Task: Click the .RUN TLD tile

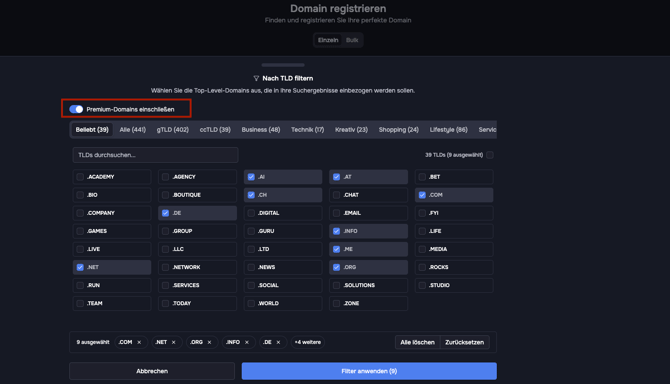Action: tap(112, 285)
